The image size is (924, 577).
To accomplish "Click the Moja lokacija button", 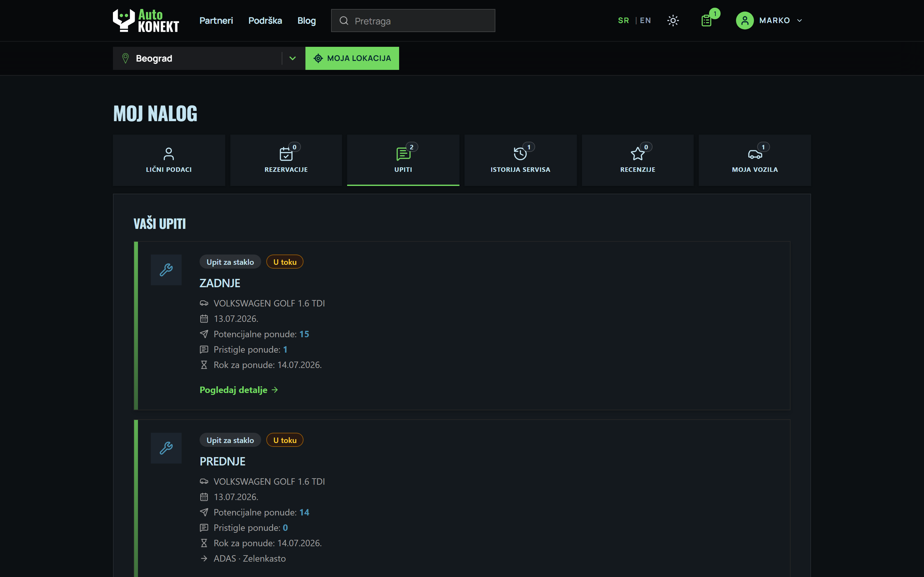I will click(x=352, y=58).
